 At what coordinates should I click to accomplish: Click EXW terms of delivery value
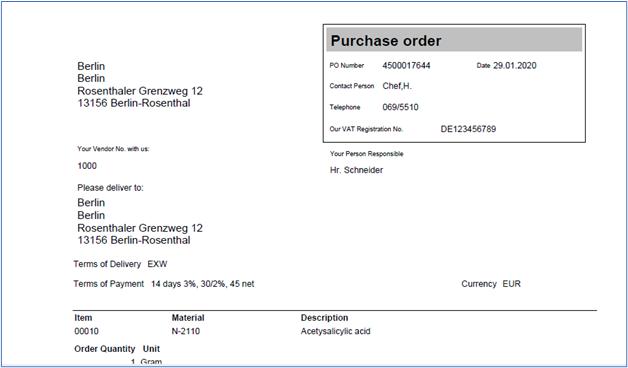point(157,264)
